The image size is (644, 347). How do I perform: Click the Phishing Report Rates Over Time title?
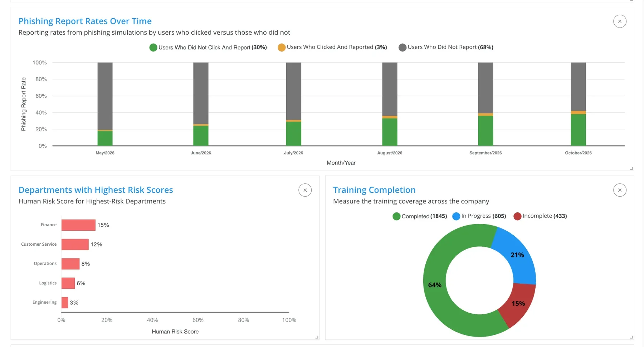click(85, 21)
